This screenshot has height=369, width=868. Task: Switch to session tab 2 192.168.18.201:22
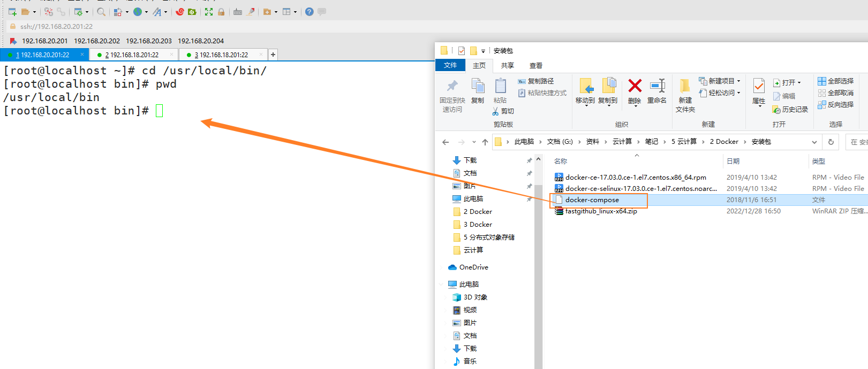click(132, 55)
